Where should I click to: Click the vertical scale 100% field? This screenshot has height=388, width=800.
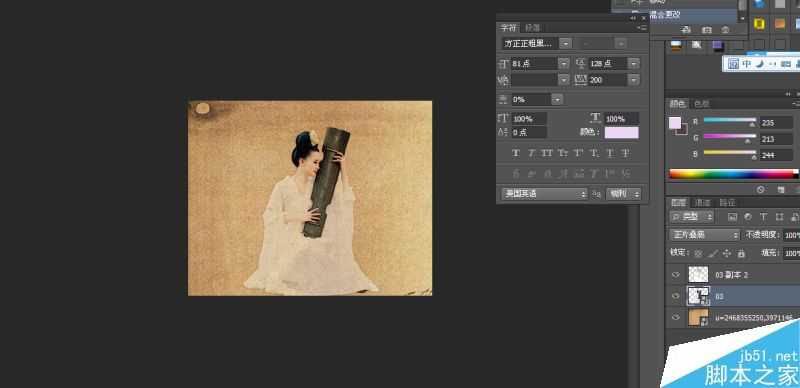tap(529, 119)
